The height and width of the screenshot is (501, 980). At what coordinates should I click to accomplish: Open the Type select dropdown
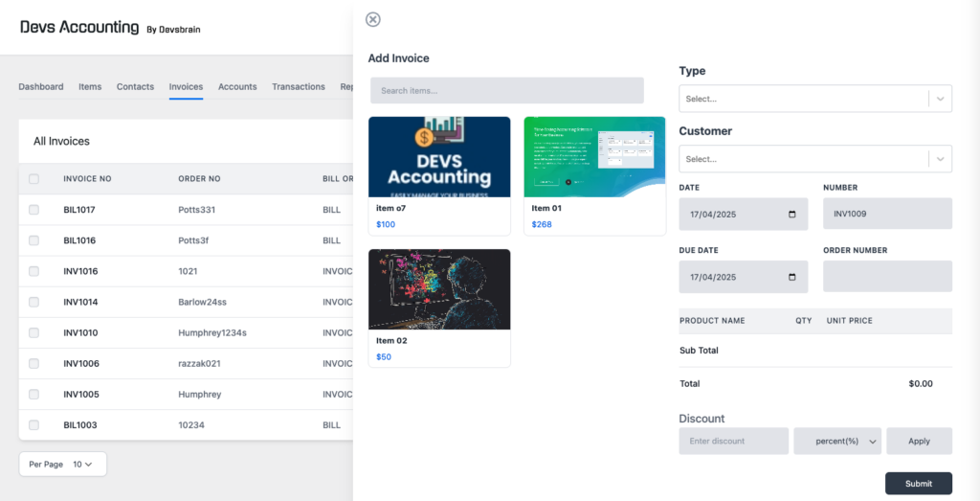pos(815,99)
